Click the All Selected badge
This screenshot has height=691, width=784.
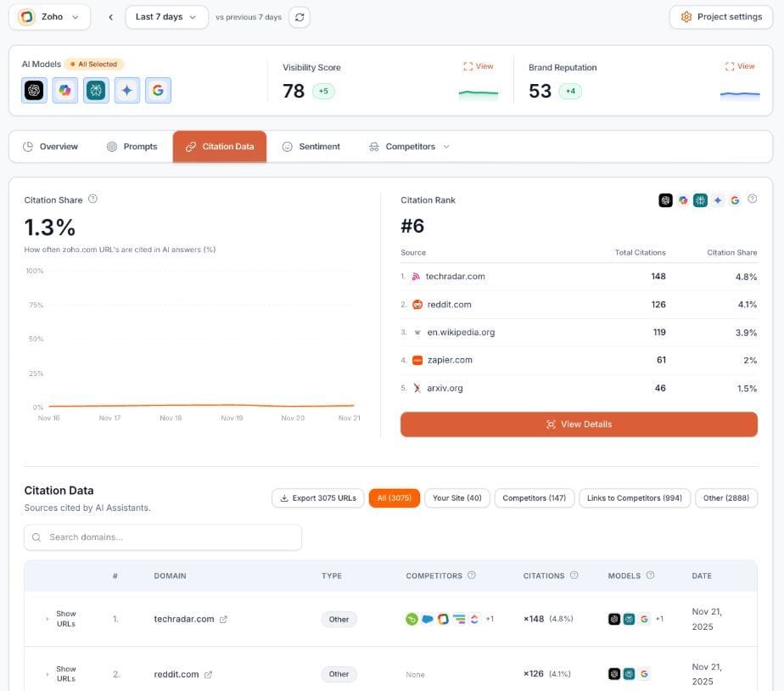tap(94, 64)
